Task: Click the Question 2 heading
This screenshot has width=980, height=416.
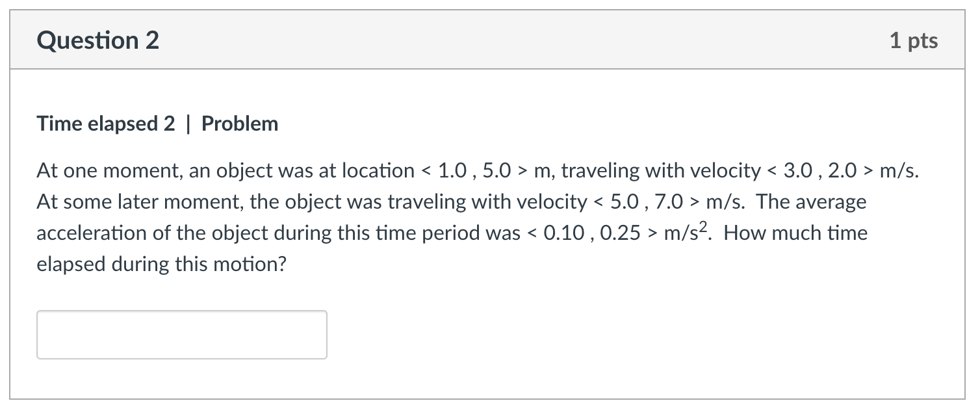Action: click(98, 40)
